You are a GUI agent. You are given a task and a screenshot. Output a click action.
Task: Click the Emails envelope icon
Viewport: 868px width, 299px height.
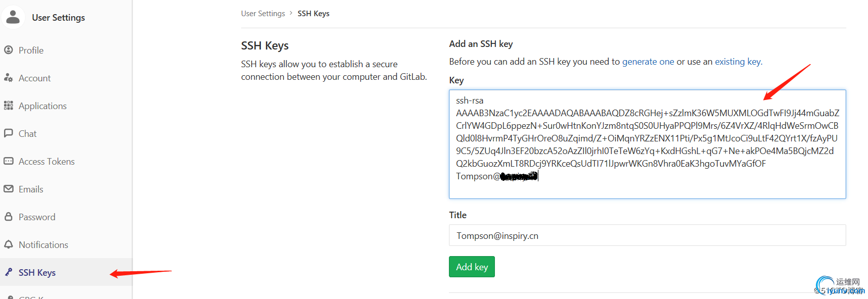(9, 189)
